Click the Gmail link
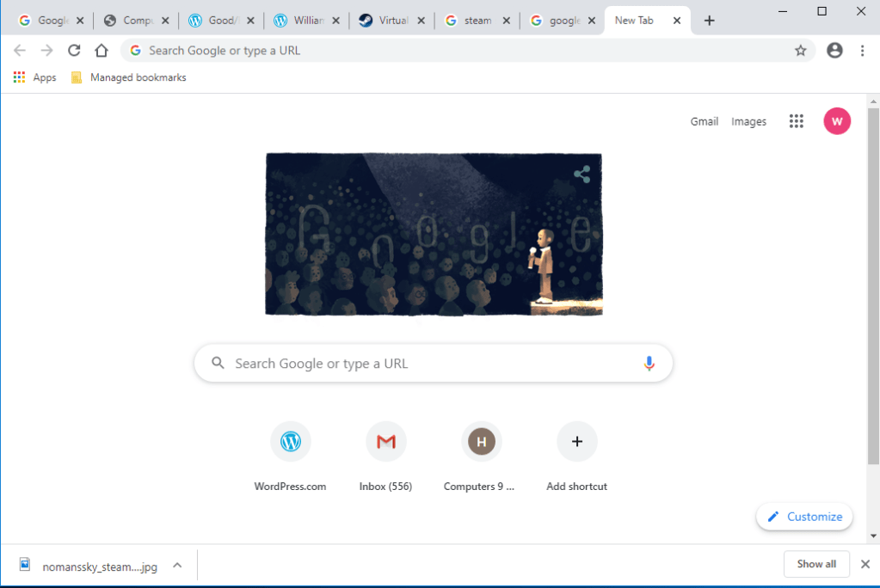 [704, 121]
